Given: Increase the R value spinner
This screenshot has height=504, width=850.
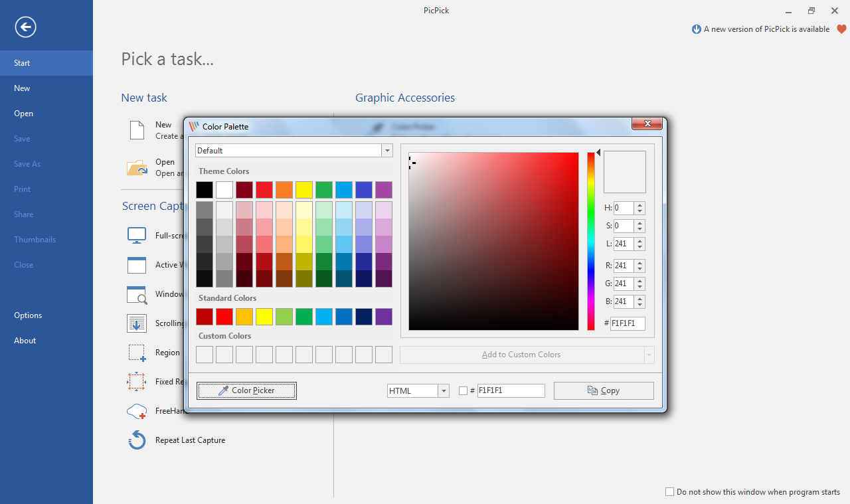Looking at the screenshot, I should 639,263.
